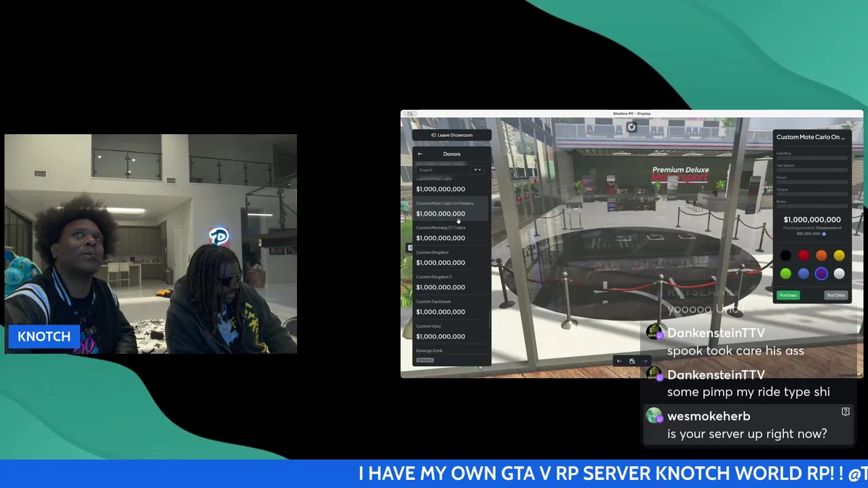Pick the white paint color swatch

[840, 274]
